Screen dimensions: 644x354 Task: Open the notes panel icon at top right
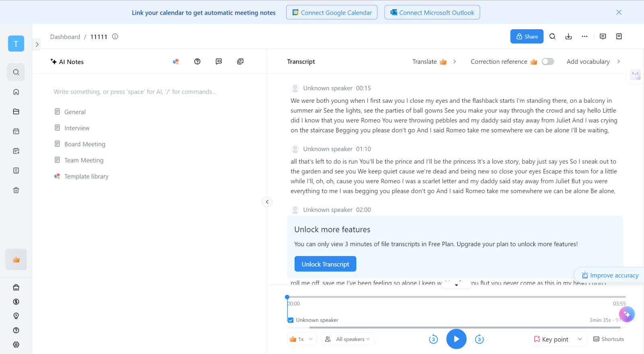pos(619,37)
